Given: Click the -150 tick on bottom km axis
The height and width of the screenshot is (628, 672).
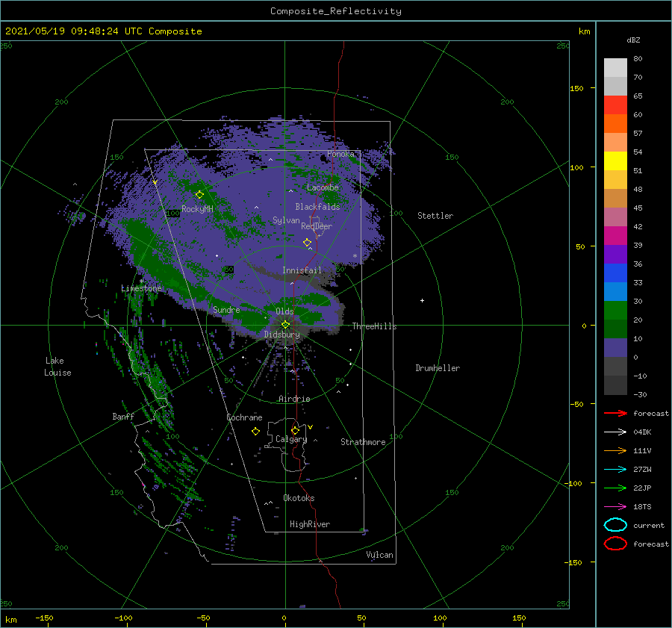Looking at the screenshot, I should 44,618.
